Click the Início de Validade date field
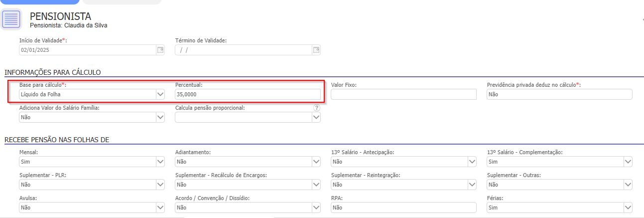644x218 pixels. [x=88, y=50]
